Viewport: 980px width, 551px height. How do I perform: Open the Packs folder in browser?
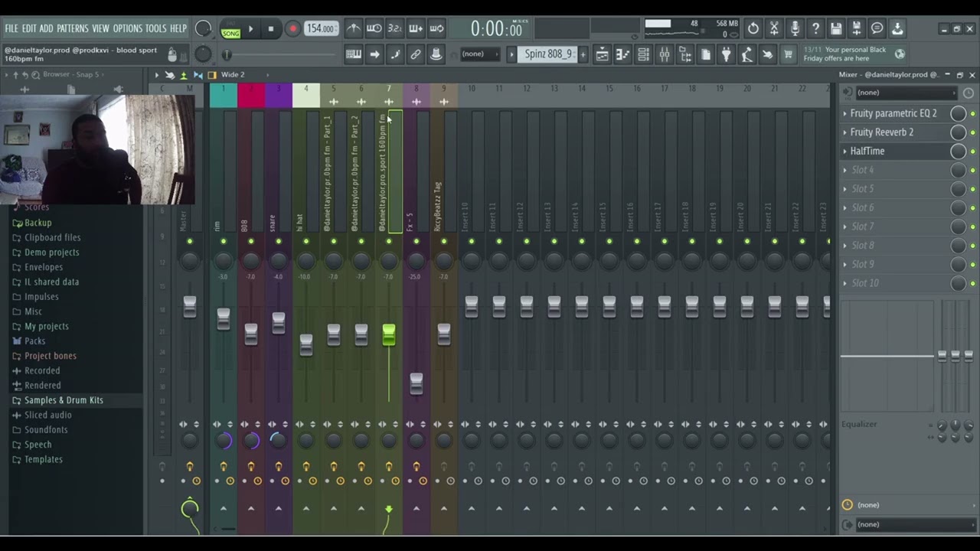coord(34,341)
